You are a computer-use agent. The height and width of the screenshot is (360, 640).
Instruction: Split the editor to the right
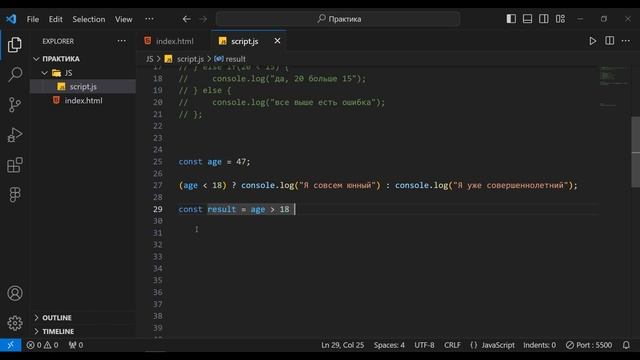609,41
